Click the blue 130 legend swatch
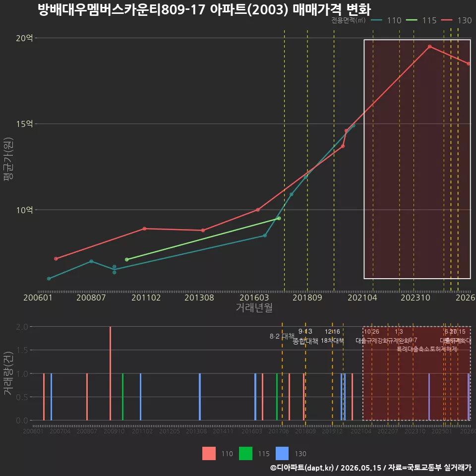Viewport: 476px width, 476px height. (x=282, y=454)
